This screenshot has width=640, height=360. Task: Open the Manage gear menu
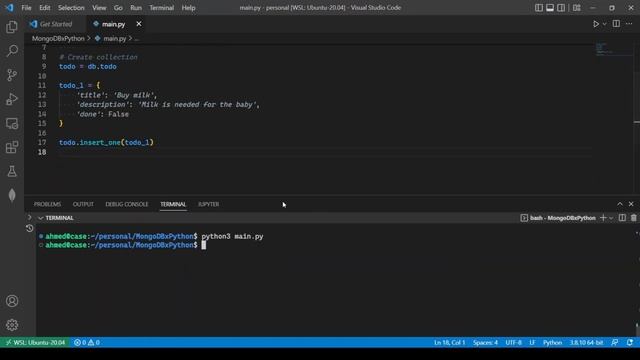click(x=12, y=325)
